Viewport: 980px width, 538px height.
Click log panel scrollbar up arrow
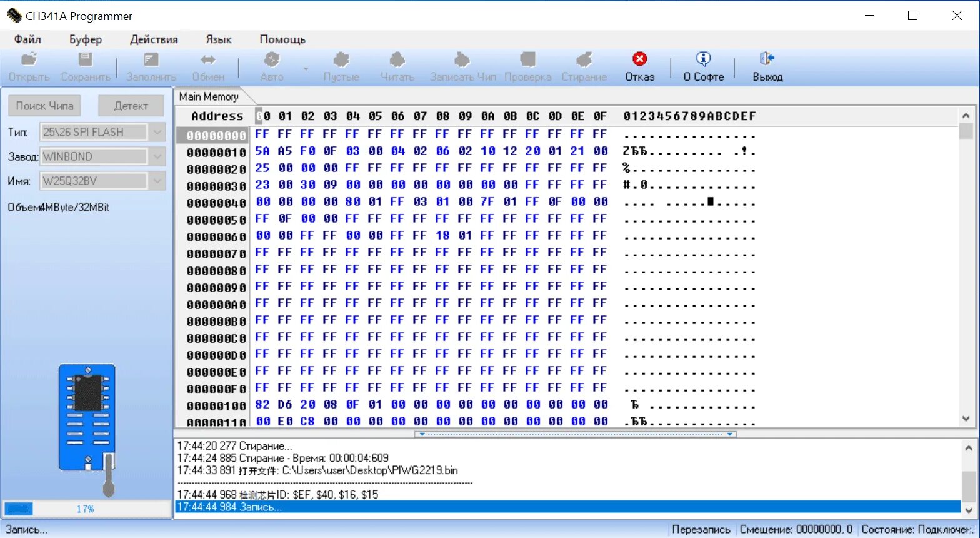coord(968,448)
